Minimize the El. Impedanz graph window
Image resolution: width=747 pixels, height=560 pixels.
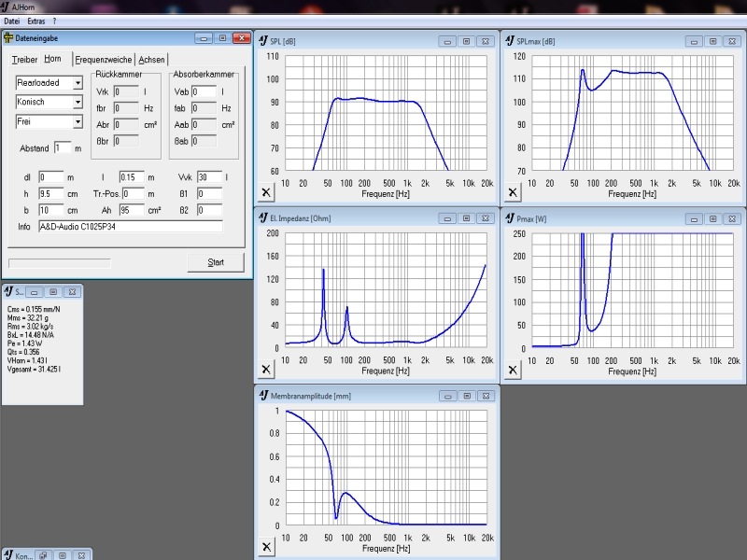pyautogui.click(x=446, y=217)
